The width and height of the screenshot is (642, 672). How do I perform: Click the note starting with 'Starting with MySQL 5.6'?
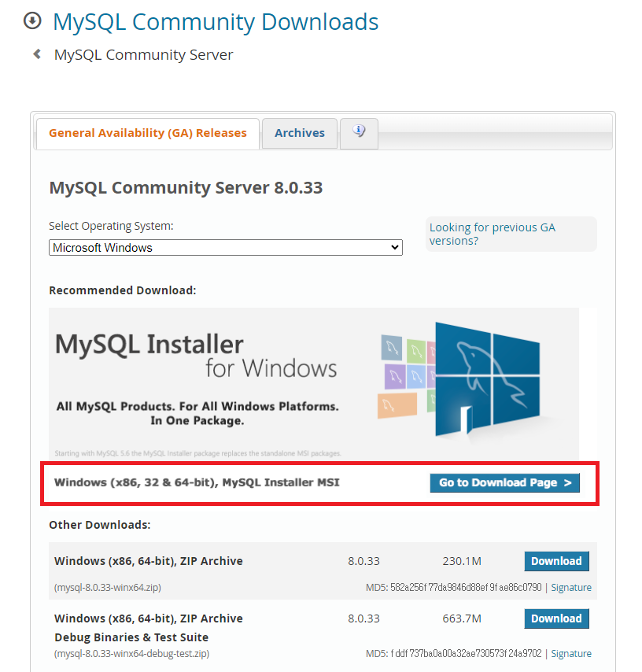click(x=198, y=453)
